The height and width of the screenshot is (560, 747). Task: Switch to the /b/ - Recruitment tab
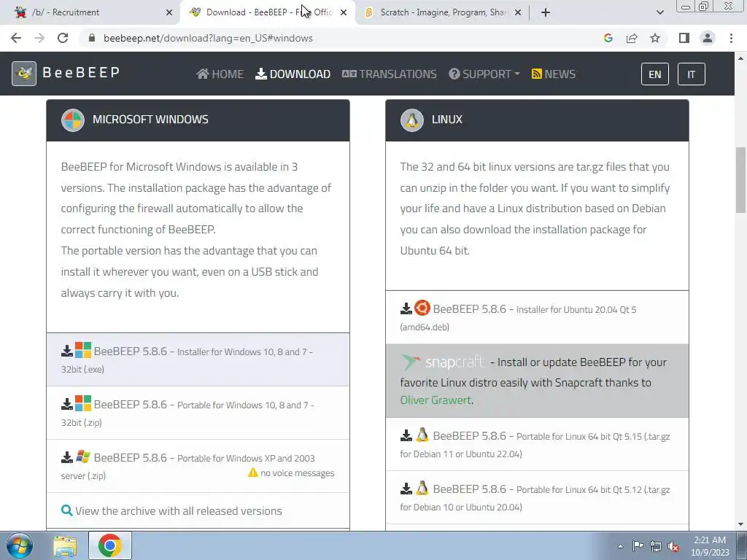(88, 12)
